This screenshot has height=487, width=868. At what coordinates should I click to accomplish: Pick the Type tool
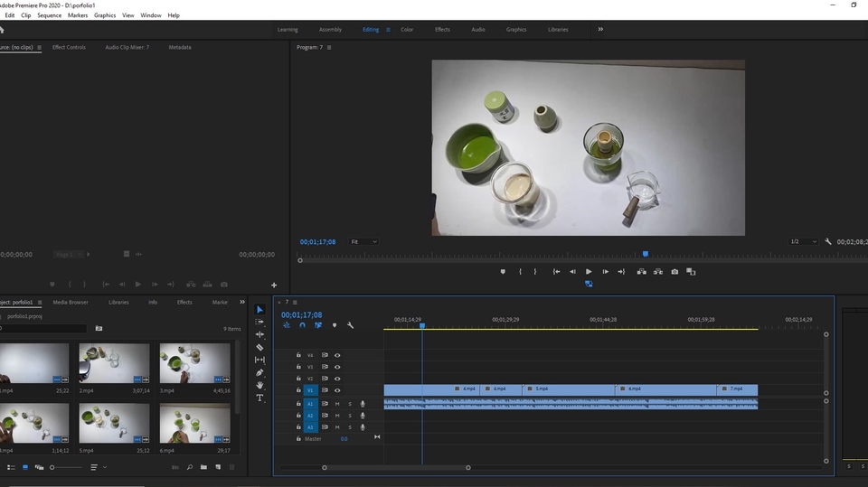[260, 398]
